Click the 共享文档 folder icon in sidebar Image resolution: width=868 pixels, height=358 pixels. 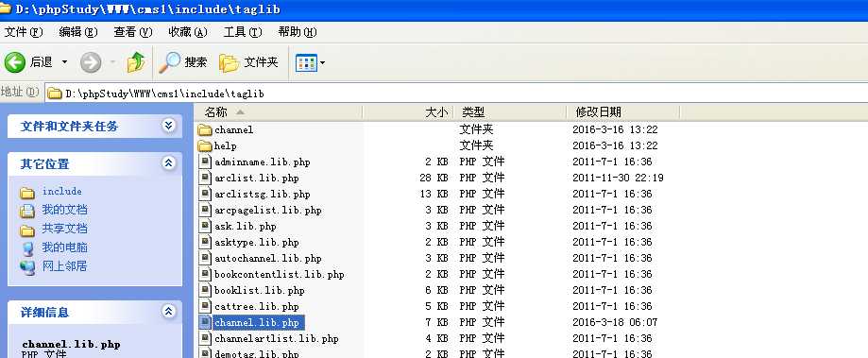coord(27,230)
